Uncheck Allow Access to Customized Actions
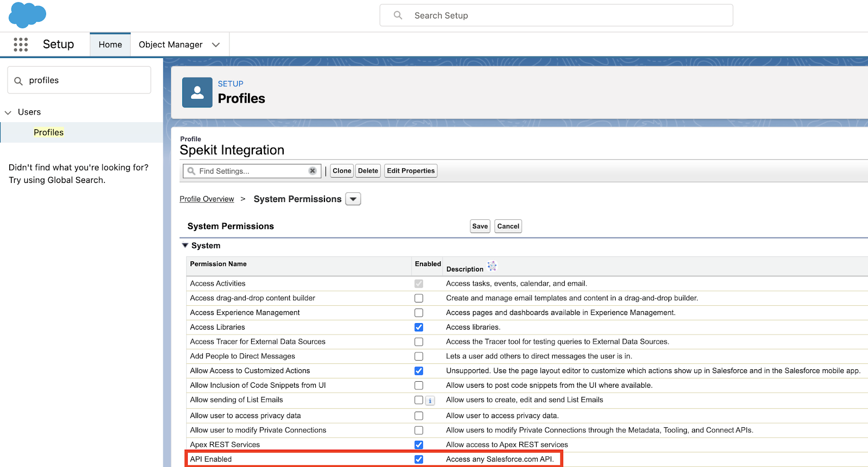The height and width of the screenshot is (467, 868). (419, 371)
